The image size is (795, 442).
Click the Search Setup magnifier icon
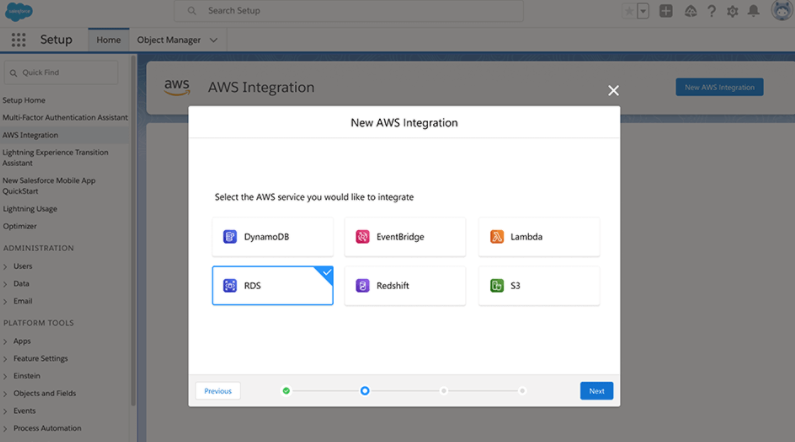(x=192, y=11)
